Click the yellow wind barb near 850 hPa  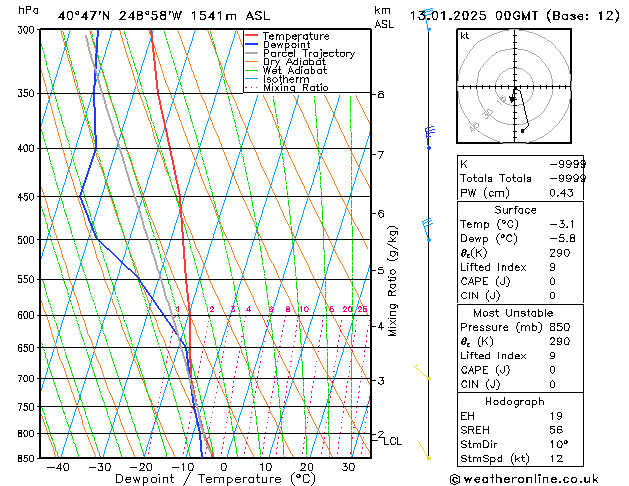tap(425, 452)
